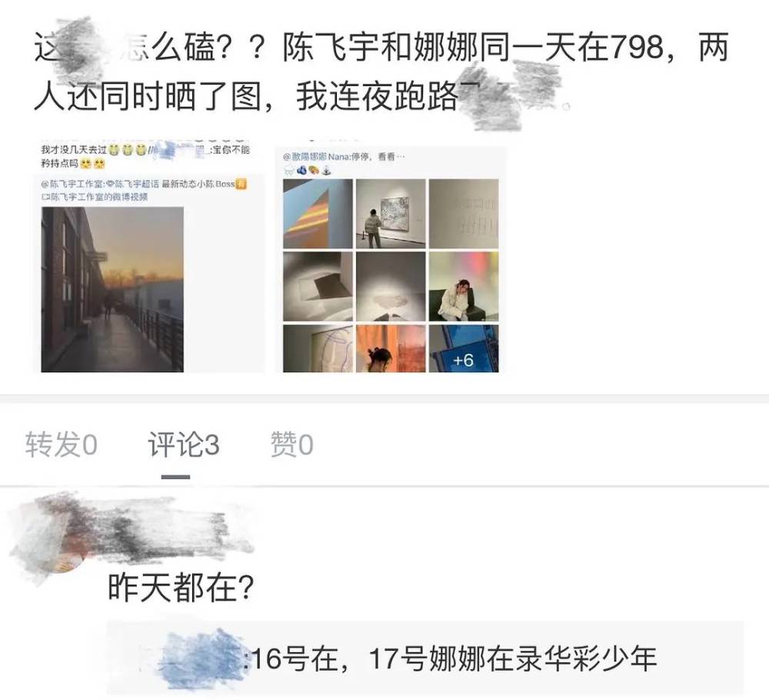Open thumbnail of person viewing gallery painting
This screenshot has height=700, width=769.
[x=391, y=214]
